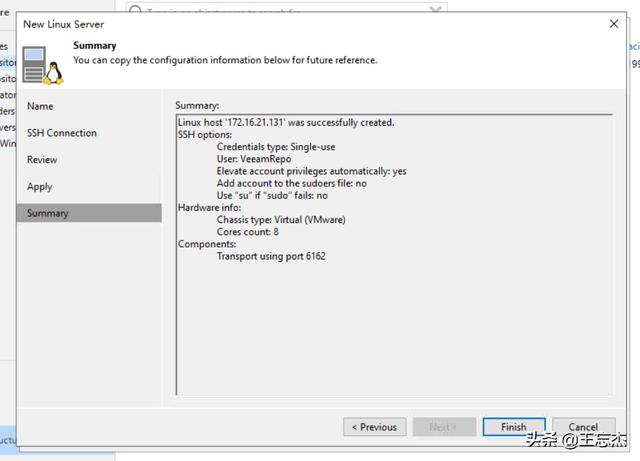Go back with the Previous button

coord(374,427)
